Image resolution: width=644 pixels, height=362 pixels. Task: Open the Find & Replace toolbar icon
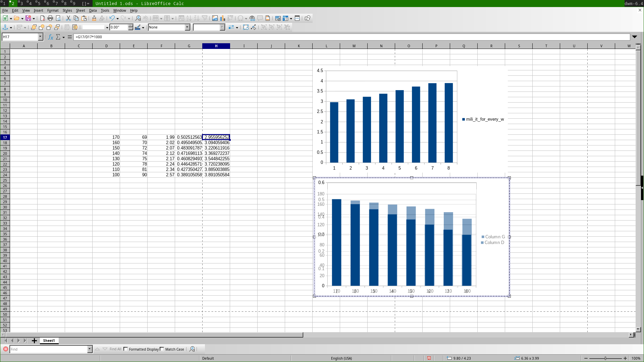point(138,18)
